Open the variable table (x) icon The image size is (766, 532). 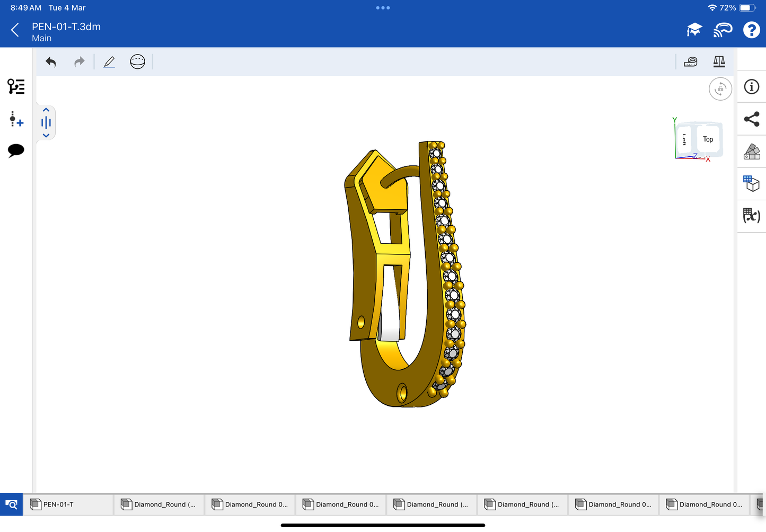[x=751, y=216]
